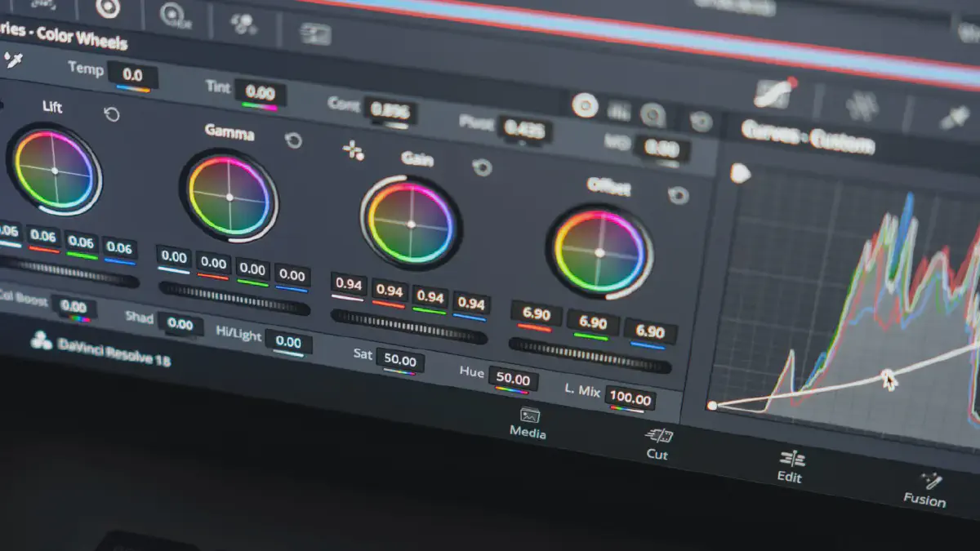Switch to Primaries Log wheels mode

[x=653, y=115]
